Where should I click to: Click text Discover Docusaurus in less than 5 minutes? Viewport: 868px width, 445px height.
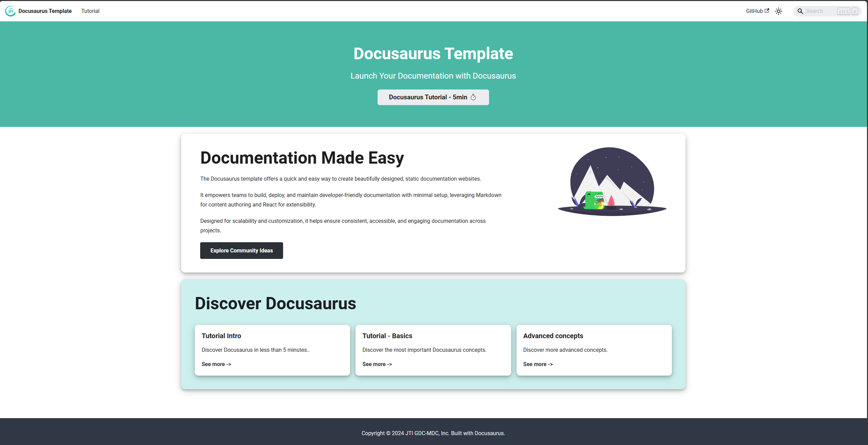click(x=256, y=350)
